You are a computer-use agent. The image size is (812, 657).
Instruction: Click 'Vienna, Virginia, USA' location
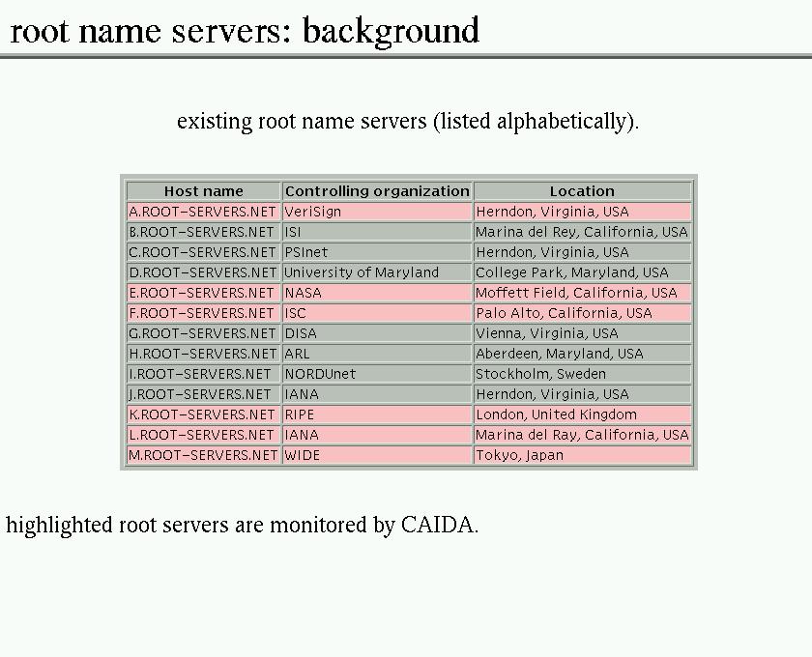tap(583, 333)
